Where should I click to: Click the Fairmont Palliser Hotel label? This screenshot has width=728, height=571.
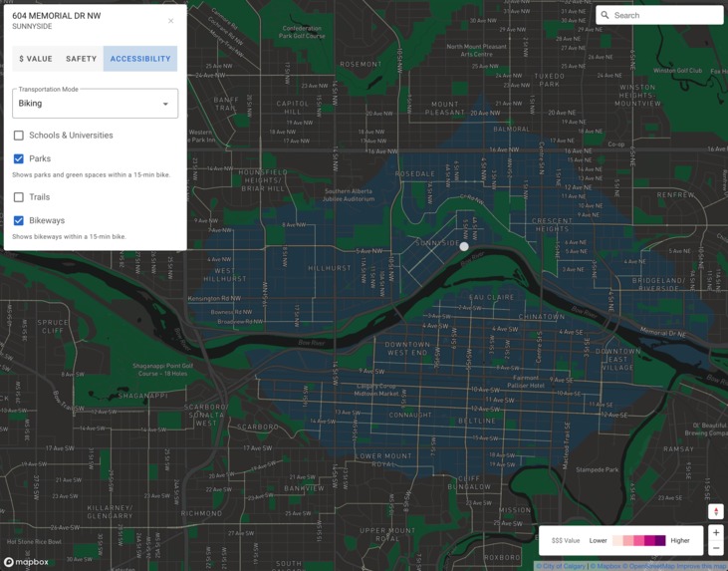coord(526,382)
